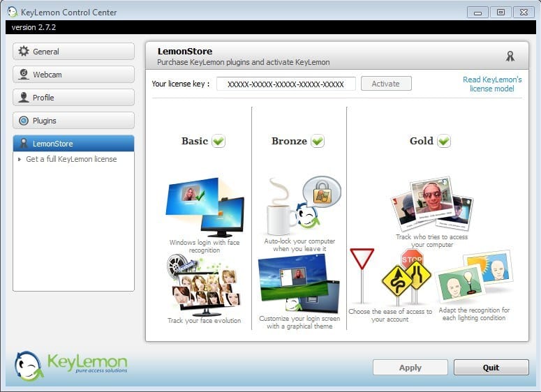Click the 'Windows login with face recognition' caption
The height and width of the screenshot is (392, 541).
[205, 246]
